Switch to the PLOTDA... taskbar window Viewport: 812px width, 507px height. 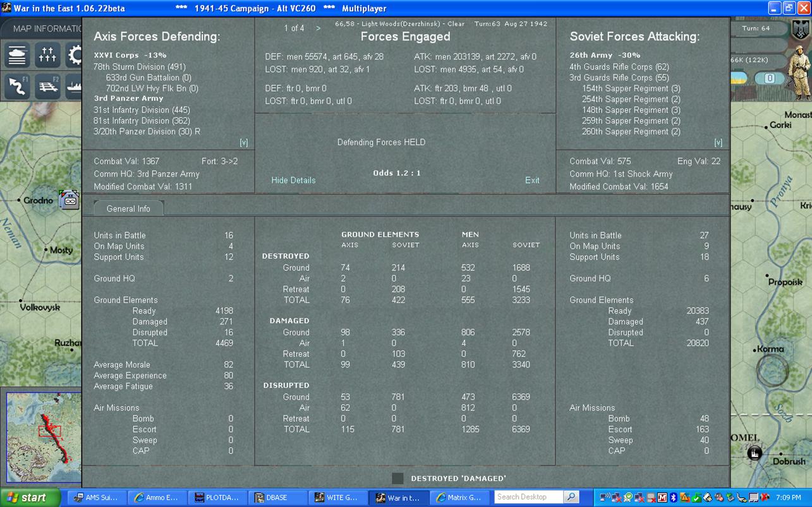point(217,498)
